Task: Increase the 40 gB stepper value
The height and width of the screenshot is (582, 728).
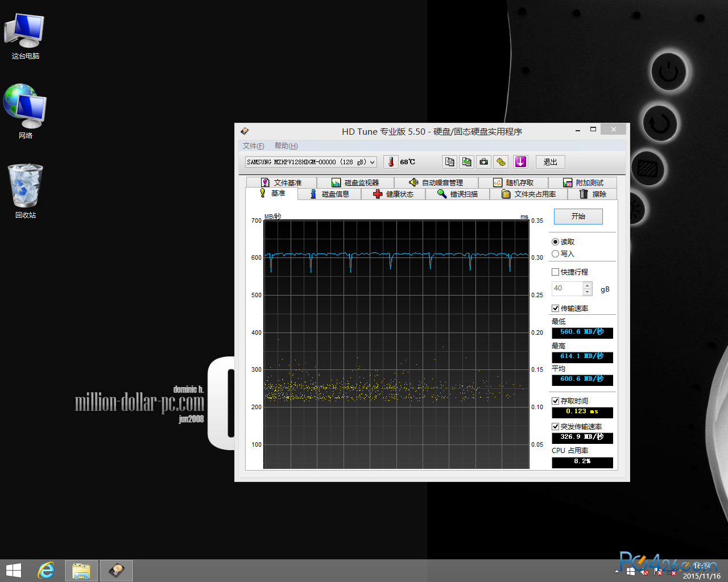Action: pos(588,285)
